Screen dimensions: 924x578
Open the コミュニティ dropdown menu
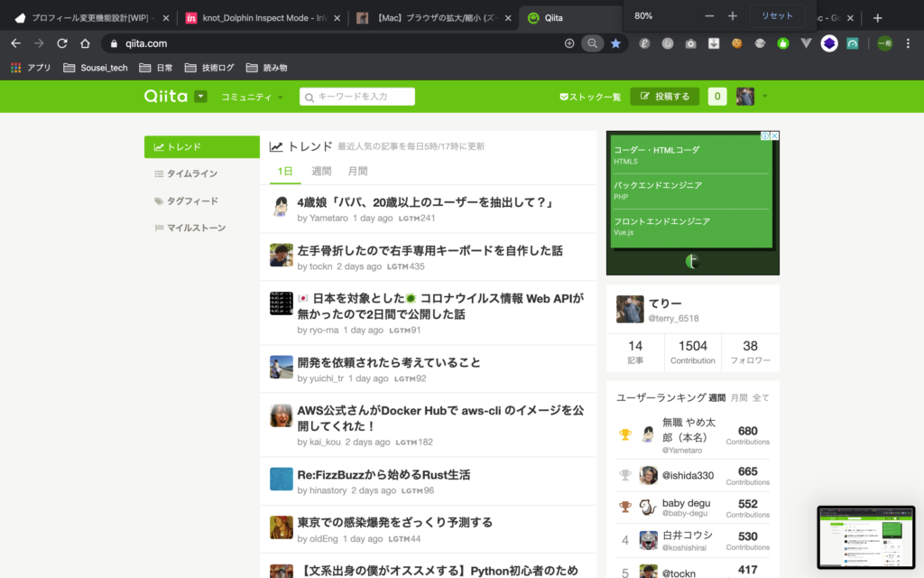coord(252,97)
